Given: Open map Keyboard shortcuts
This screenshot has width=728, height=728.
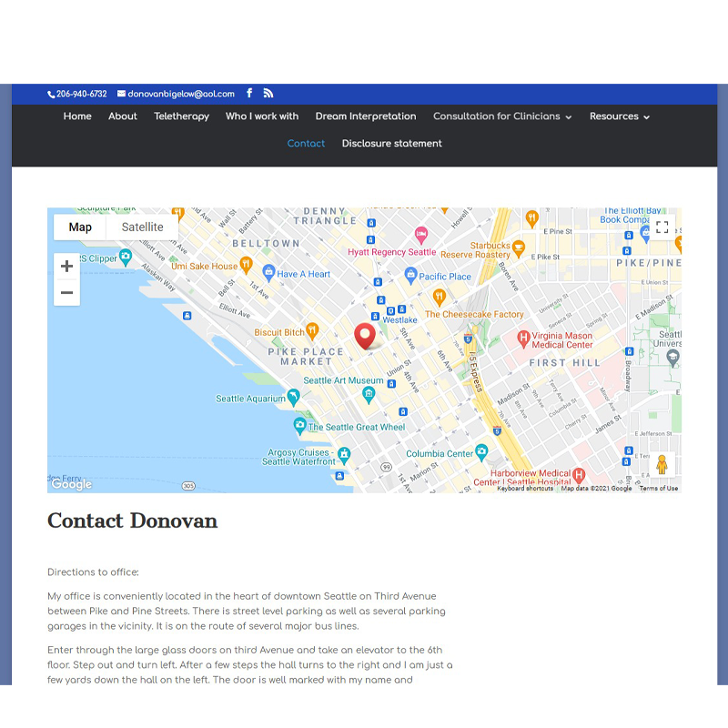Looking at the screenshot, I should click(x=525, y=489).
